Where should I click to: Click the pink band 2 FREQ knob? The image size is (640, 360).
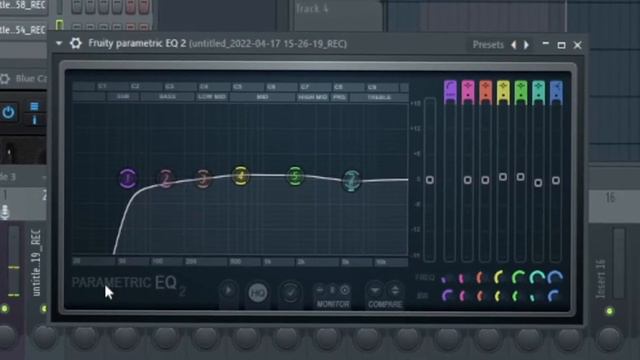click(x=463, y=278)
